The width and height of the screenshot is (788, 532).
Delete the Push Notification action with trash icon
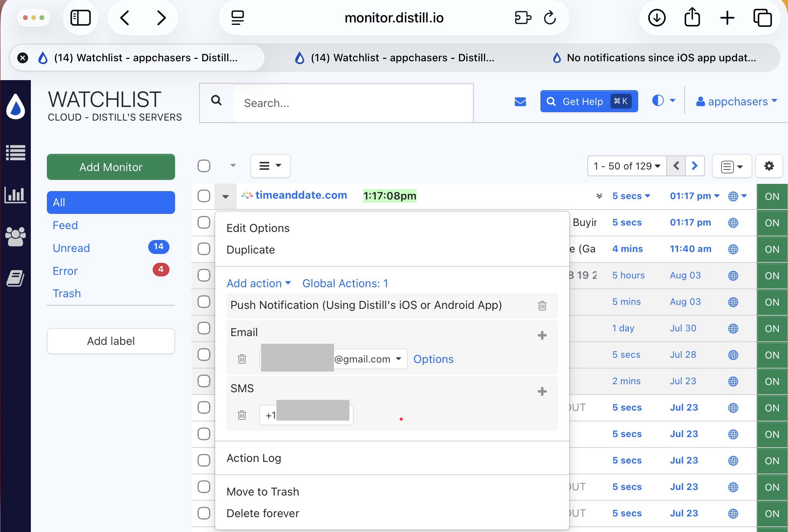coord(542,306)
